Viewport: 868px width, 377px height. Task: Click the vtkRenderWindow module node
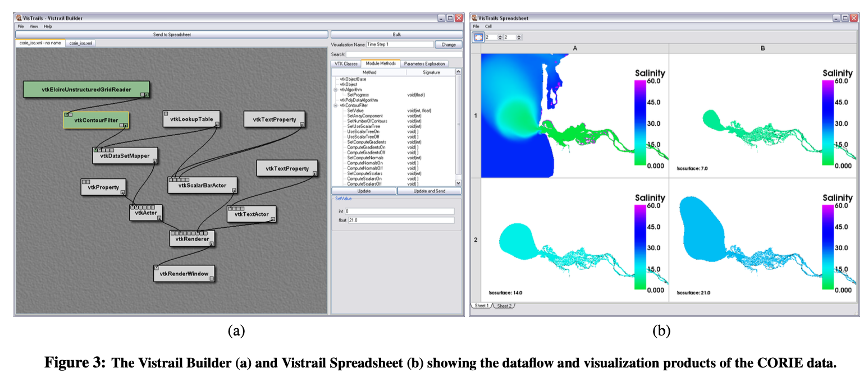[184, 274]
